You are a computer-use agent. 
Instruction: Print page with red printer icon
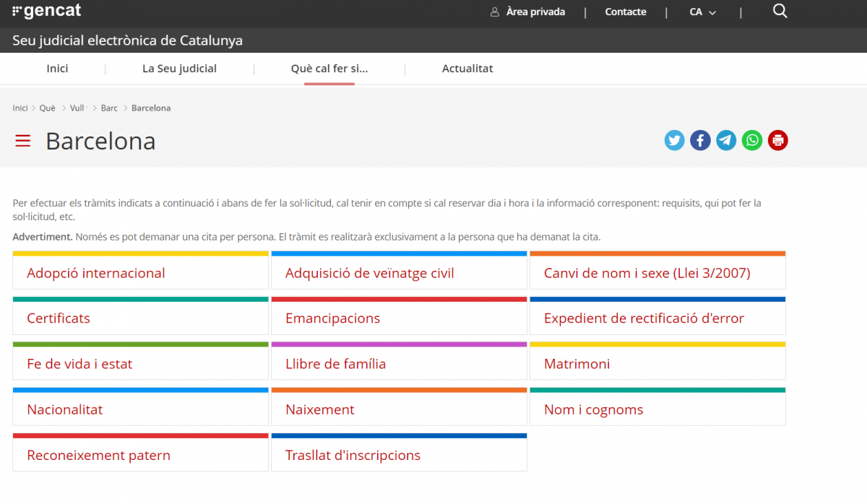point(778,140)
